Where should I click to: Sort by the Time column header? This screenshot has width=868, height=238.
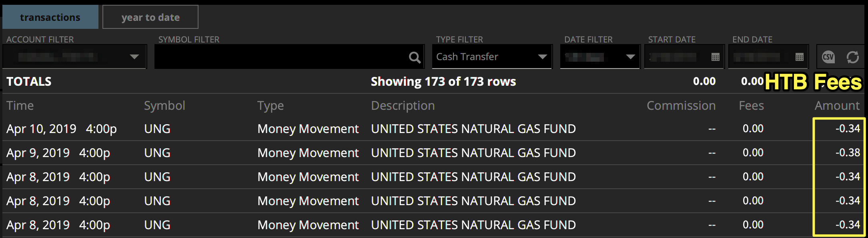pos(20,105)
